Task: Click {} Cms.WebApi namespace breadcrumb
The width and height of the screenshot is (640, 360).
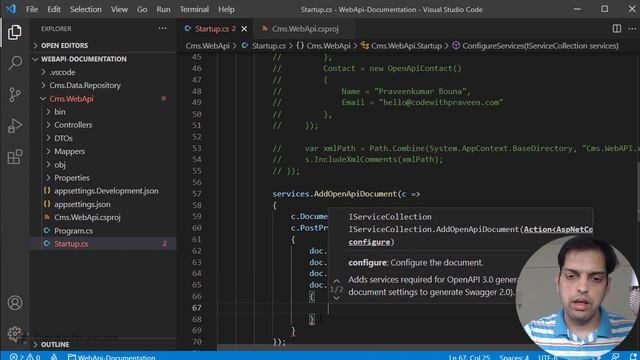Action: pyautogui.click(x=323, y=46)
